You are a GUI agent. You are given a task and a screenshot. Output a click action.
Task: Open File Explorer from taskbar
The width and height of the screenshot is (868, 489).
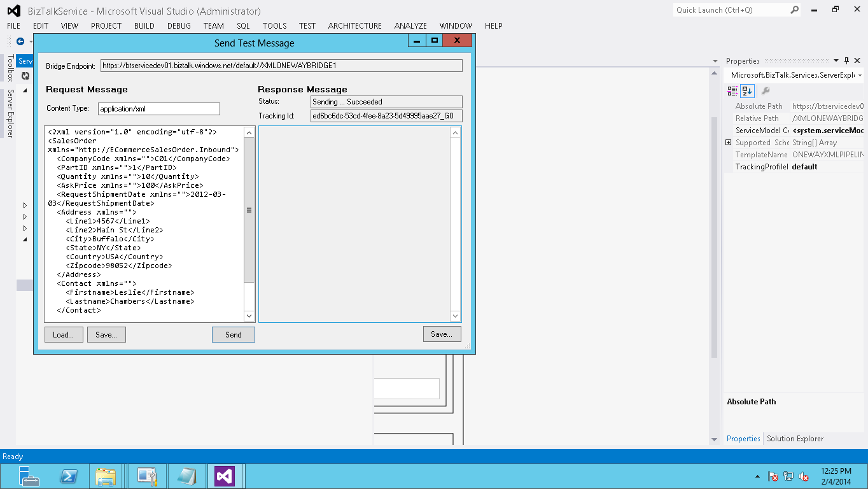coord(106,476)
